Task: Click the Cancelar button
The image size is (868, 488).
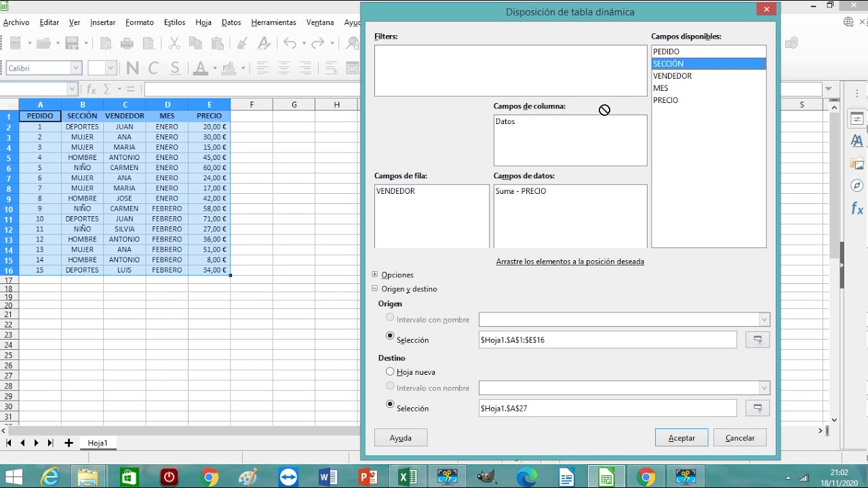Action: pyautogui.click(x=740, y=438)
